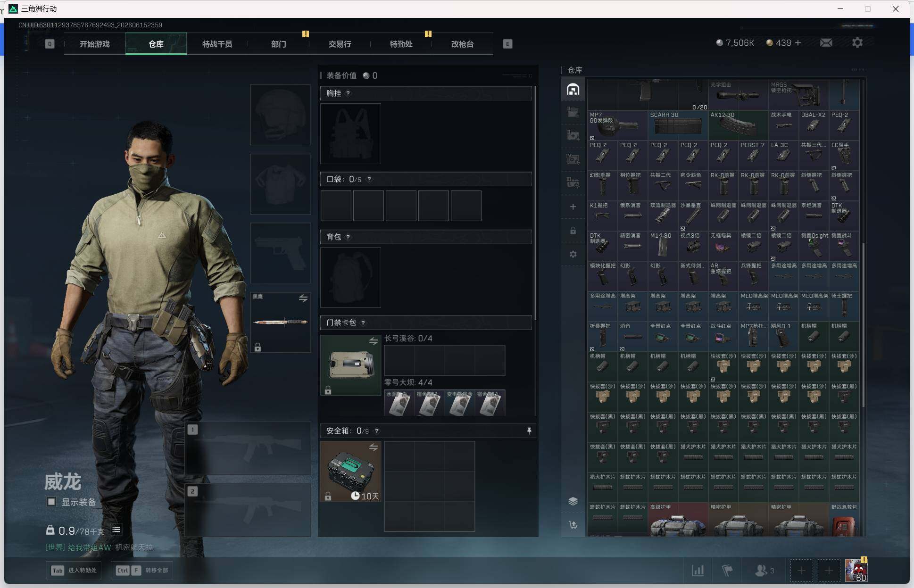Viewport: 914px width, 588px height.
Task: Open the 特勤处 tab
Action: tap(401, 44)
